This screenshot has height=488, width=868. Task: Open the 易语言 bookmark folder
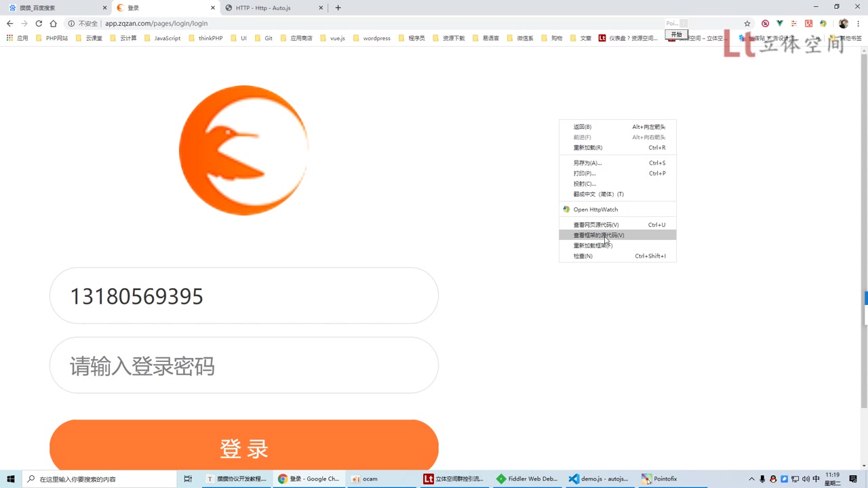click(486, 38)
